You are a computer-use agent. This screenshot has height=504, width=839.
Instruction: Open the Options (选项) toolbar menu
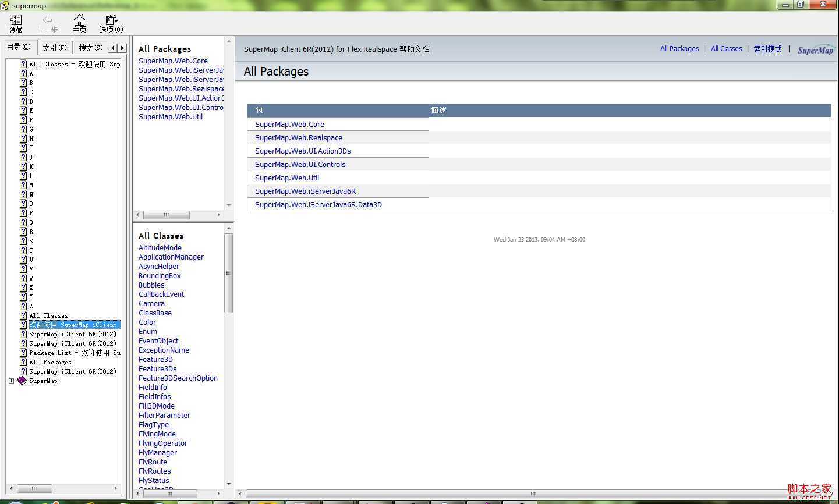click(x=111, y=24)
